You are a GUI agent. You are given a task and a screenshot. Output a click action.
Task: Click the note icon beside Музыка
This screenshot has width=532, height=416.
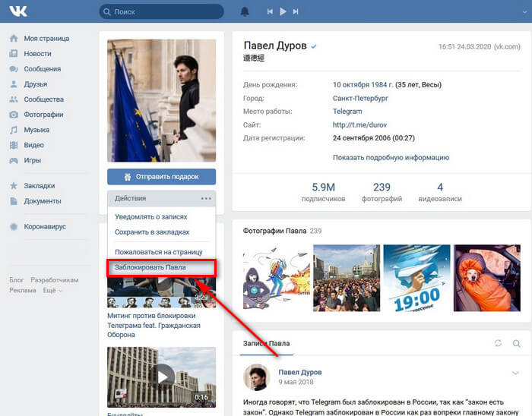click(x=14, y=130)
